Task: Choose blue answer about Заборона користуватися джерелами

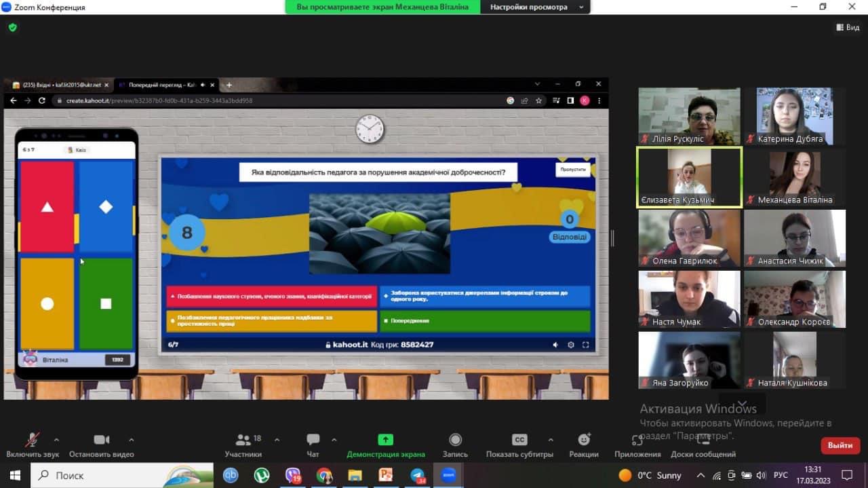Action: [485, 297]
